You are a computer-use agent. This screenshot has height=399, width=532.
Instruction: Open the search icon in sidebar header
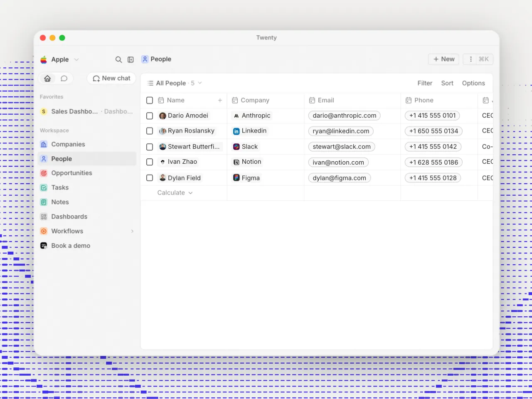tap(118, 59)
